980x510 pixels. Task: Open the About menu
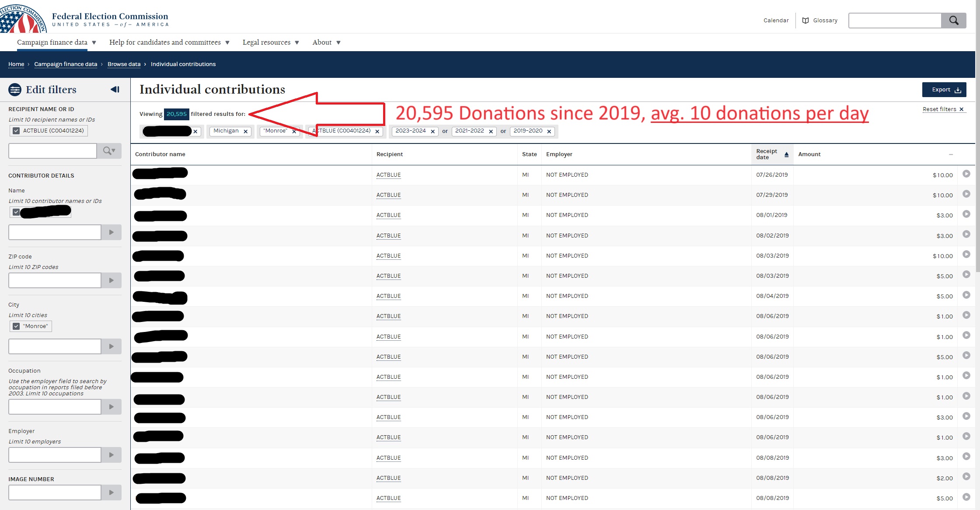[326, 42]
